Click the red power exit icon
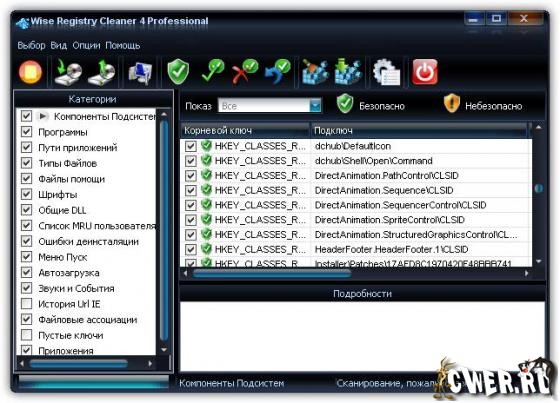Image resolution: width=560 pixels, height=403 pixels. pyautogui.click(x=425, y=72)
